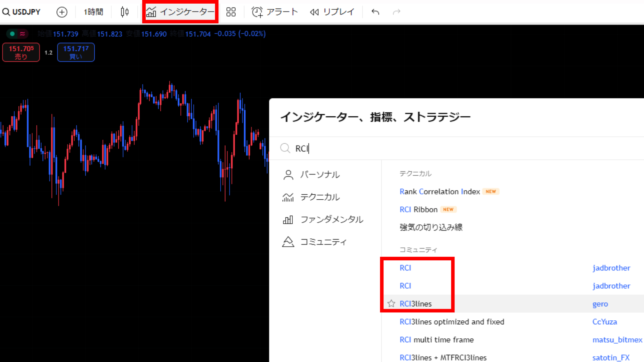Screen dimensions: 644x362
Task: Open the インジケーター indicators button
Action: (180, 12)
